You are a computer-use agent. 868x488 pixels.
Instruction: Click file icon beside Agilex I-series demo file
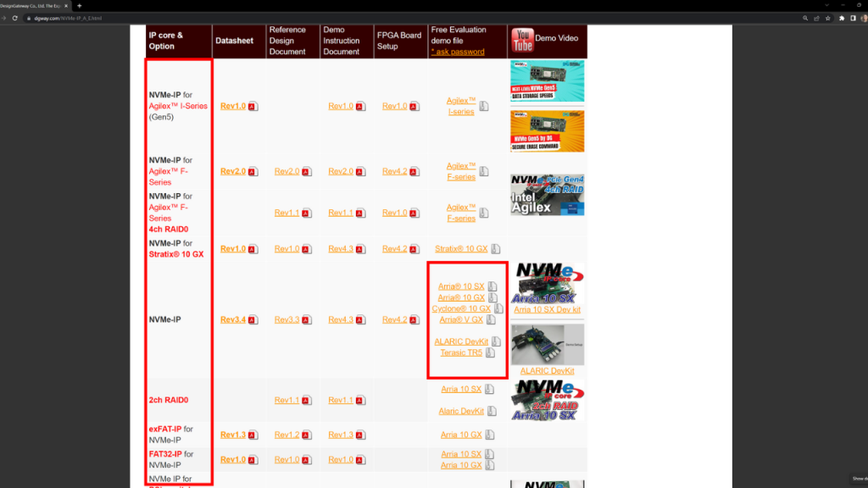pos(484,106)
